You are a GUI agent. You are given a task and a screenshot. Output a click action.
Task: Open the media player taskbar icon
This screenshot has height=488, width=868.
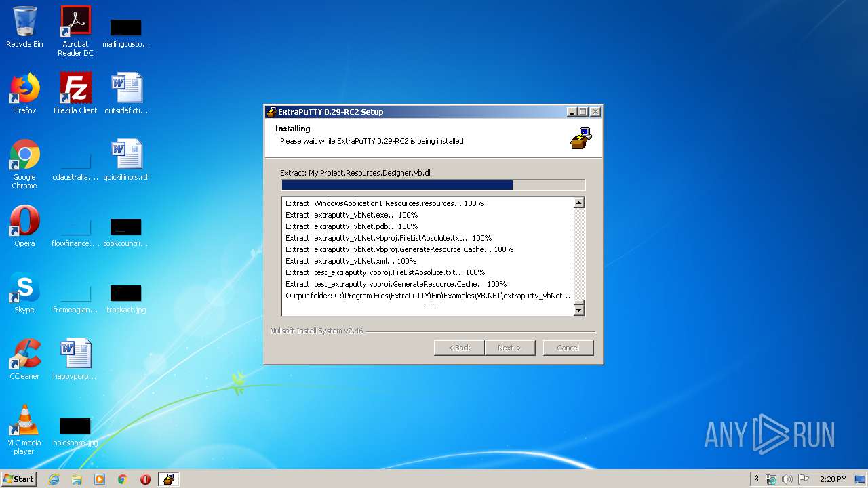[100, 479]
